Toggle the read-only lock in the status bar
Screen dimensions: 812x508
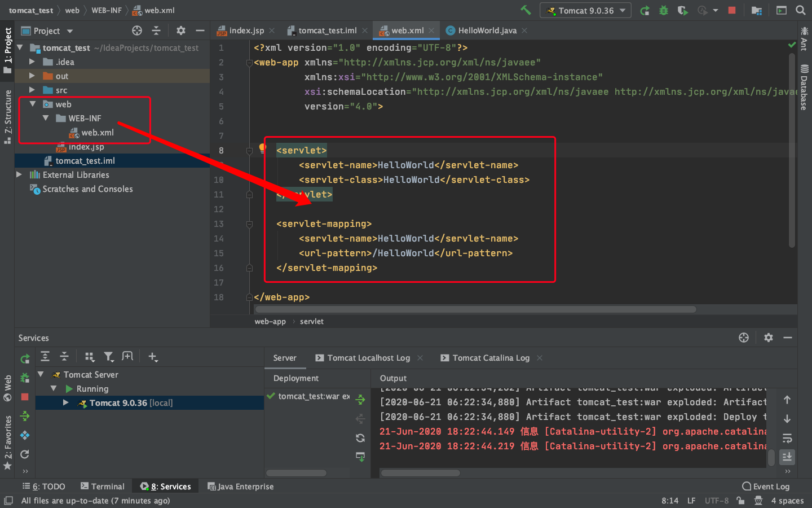740,501
